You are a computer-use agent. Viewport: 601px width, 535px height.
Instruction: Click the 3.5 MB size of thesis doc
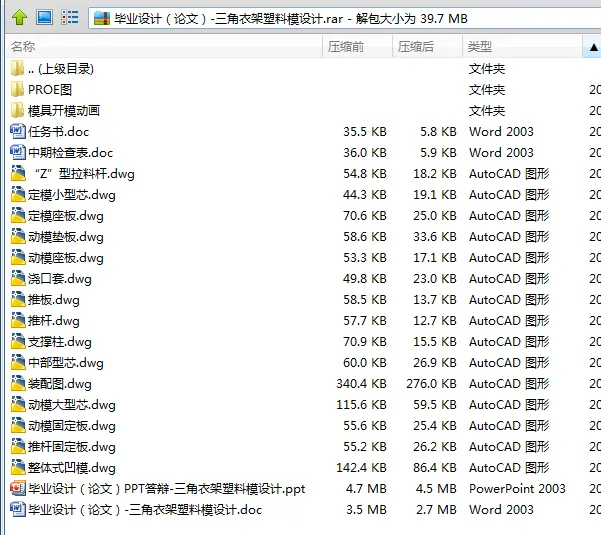tap(366, 510)
